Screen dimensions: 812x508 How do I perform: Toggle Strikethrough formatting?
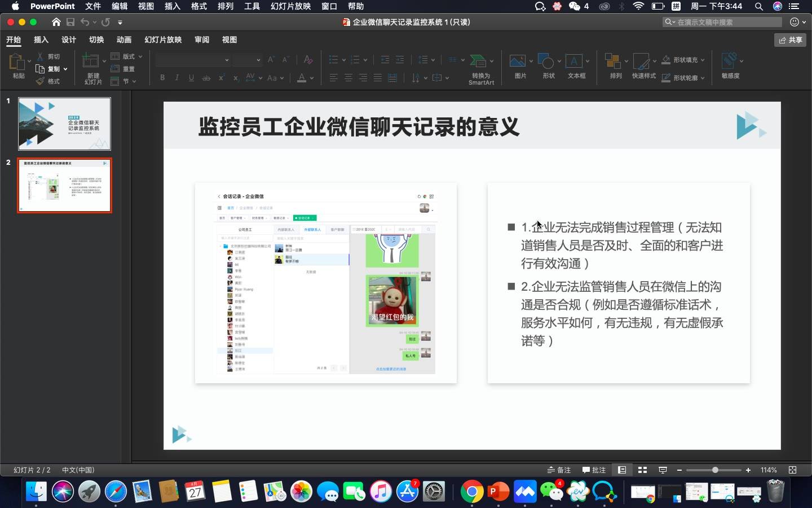tap(206, 78)
